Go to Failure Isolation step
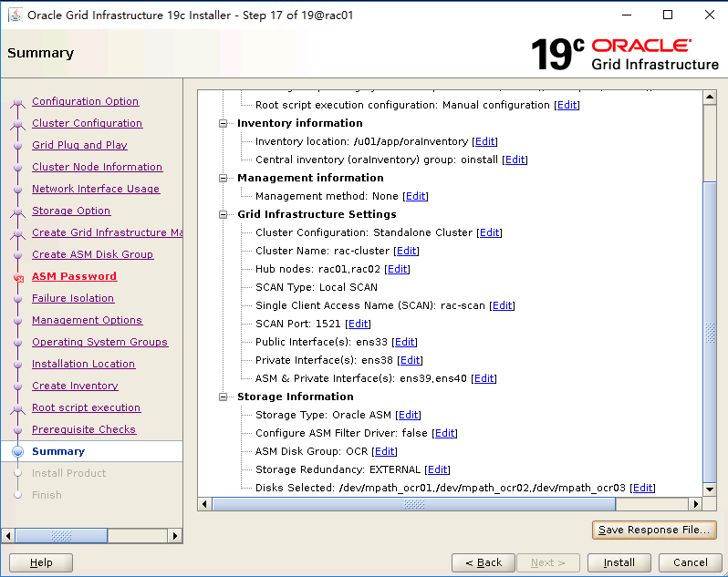The width and height of the screenshot is (728, 577). click(73, 298)
